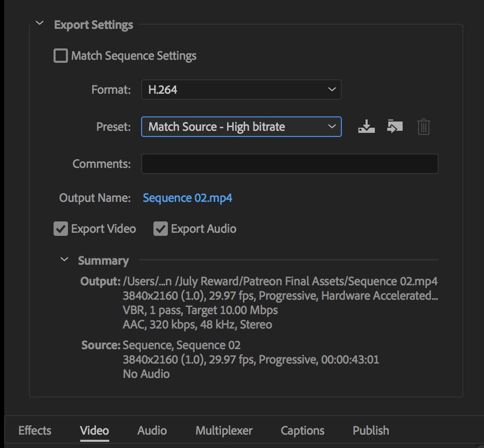Open the Format dropdown
The height and width of the screenshot is (448, 484).
pyautogui.click(x=241, y=89)
